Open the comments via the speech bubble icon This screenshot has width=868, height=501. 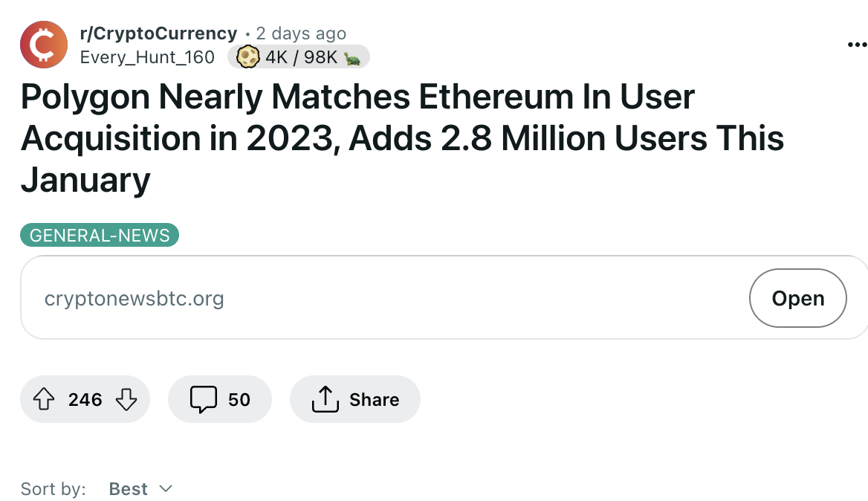(x=204, y=399)
